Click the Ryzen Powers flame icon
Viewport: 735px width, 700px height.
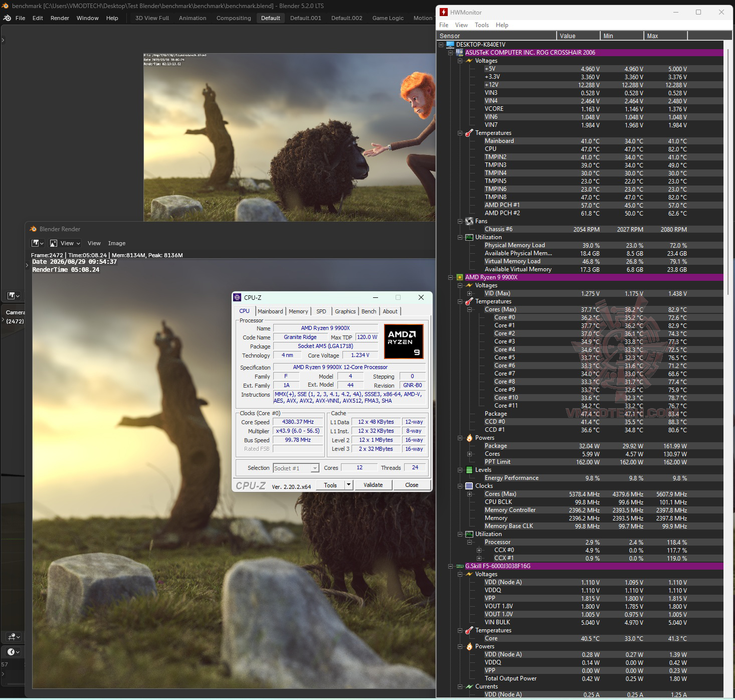click(x=469, y=438)
